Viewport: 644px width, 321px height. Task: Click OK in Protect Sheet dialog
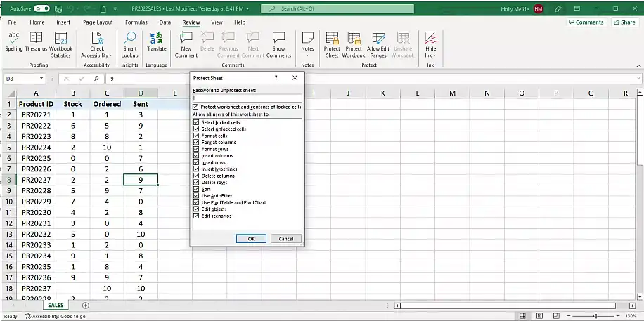pyautogui.click(x=251, y=239)
